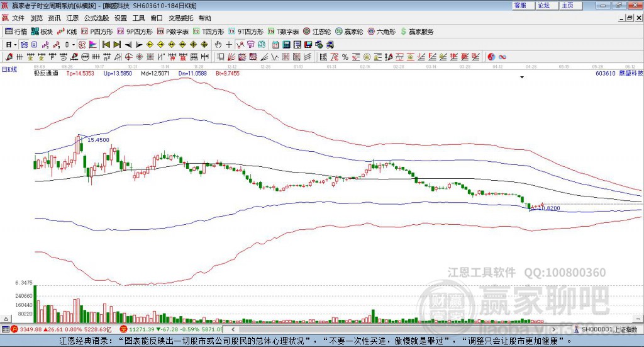The width and height of the screenshot is (644, 347).
Task: Click the yellow diamond left-arrow icon
Action: (x=150, y=45)
